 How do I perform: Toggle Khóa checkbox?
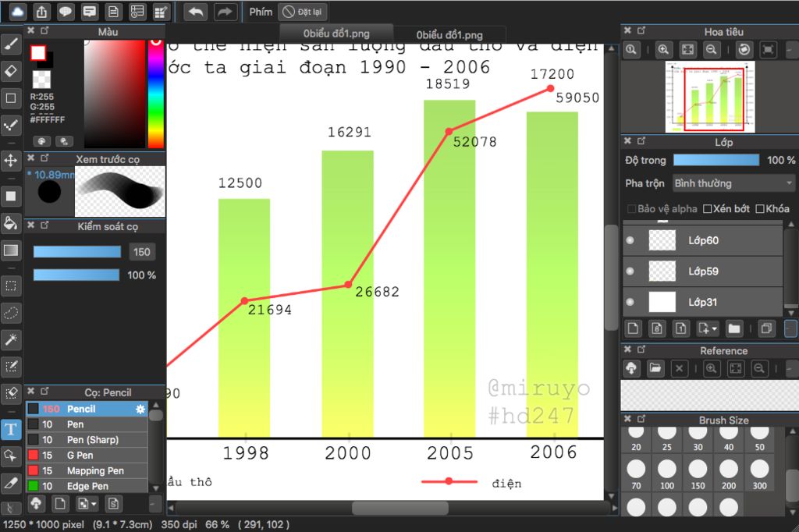pyautogui.click(x=760, y=209)
